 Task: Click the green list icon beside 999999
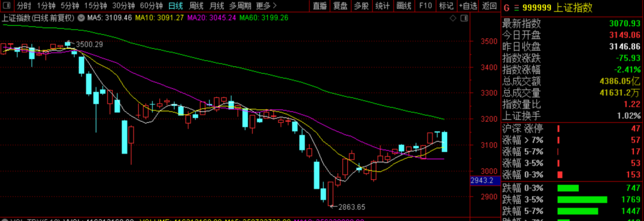pyautogui.click(x=516, y=8)
